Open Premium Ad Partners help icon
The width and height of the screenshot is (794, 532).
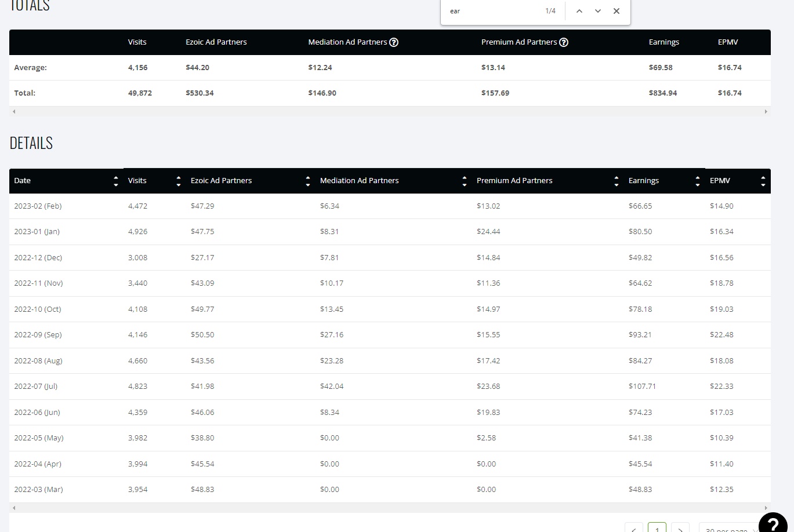click(x=564, y=42)
